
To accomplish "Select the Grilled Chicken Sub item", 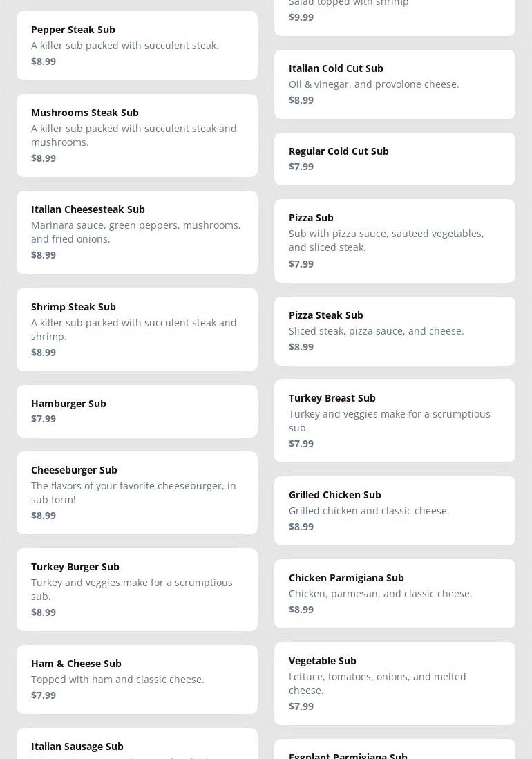I will pyautogui.click(x=395, y=510).
